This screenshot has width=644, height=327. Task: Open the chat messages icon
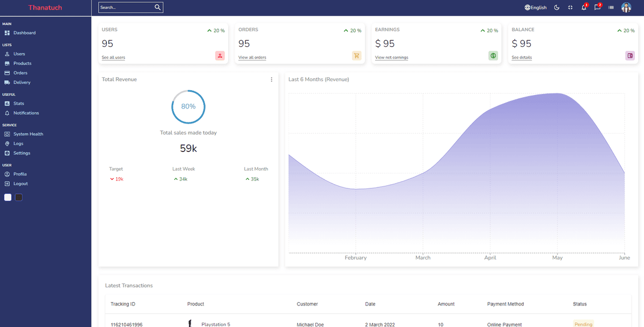pyautogui.click(x=597, y=8)
